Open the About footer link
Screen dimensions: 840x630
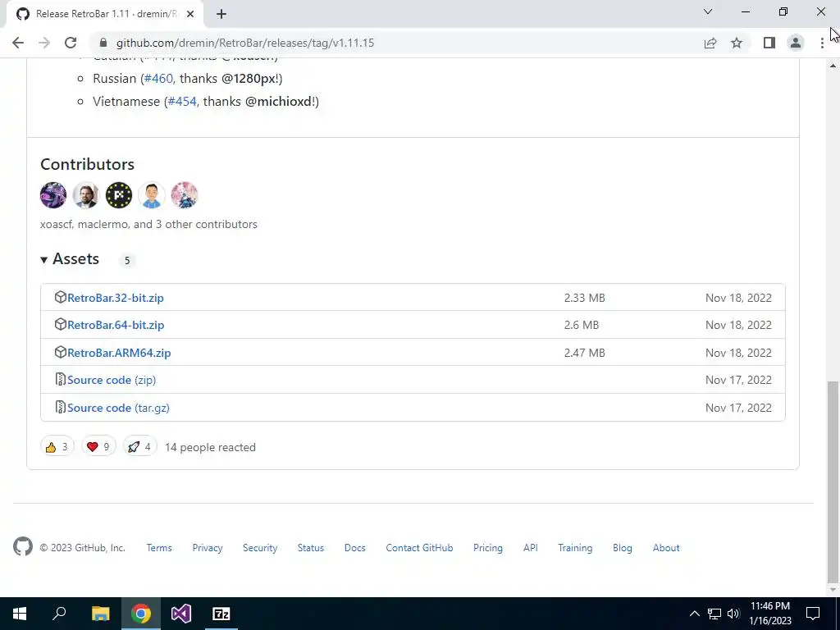point(666,548)
